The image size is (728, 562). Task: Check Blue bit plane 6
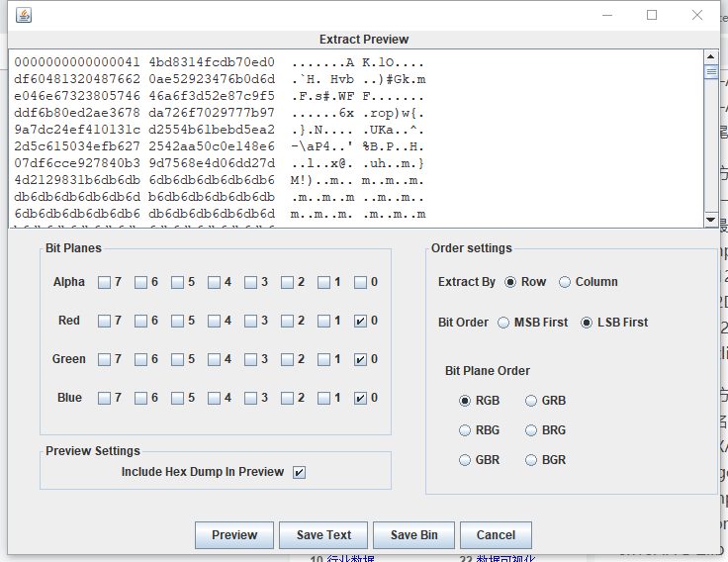140,398
